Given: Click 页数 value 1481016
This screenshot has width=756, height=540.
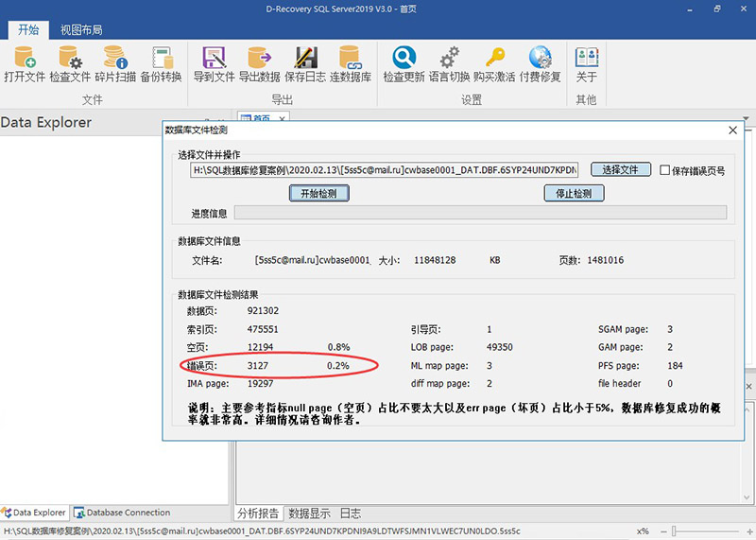Looking at the screenshot, I should (x=605, y=260).
